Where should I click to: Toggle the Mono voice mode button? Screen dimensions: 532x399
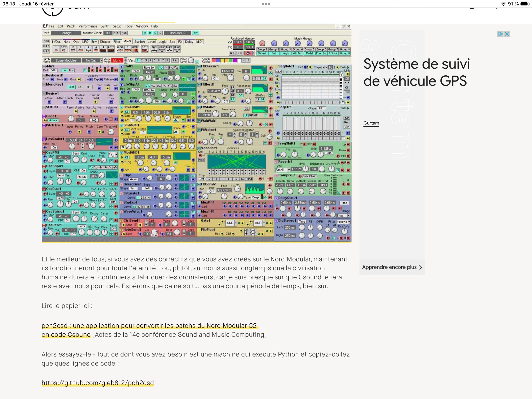point(117,61)
